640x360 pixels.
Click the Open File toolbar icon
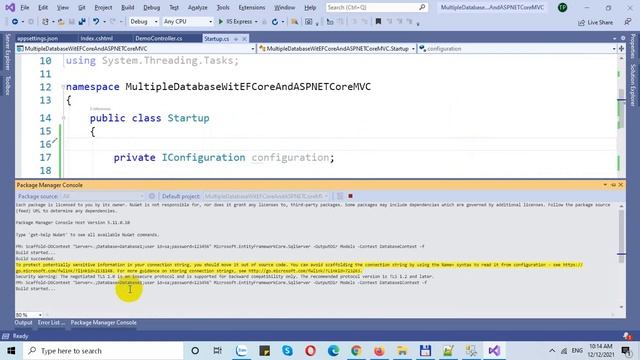point(61,22)
